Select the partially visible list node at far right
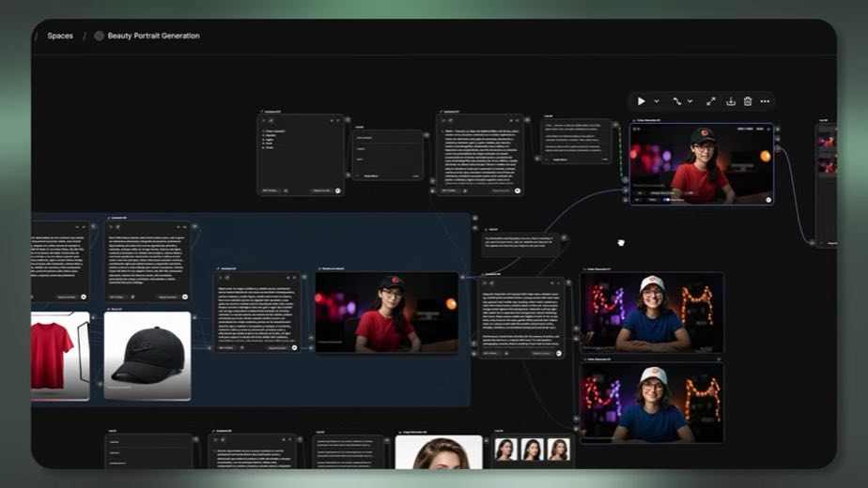Viewport: 868px width, 488px height. tap(827, 186)
